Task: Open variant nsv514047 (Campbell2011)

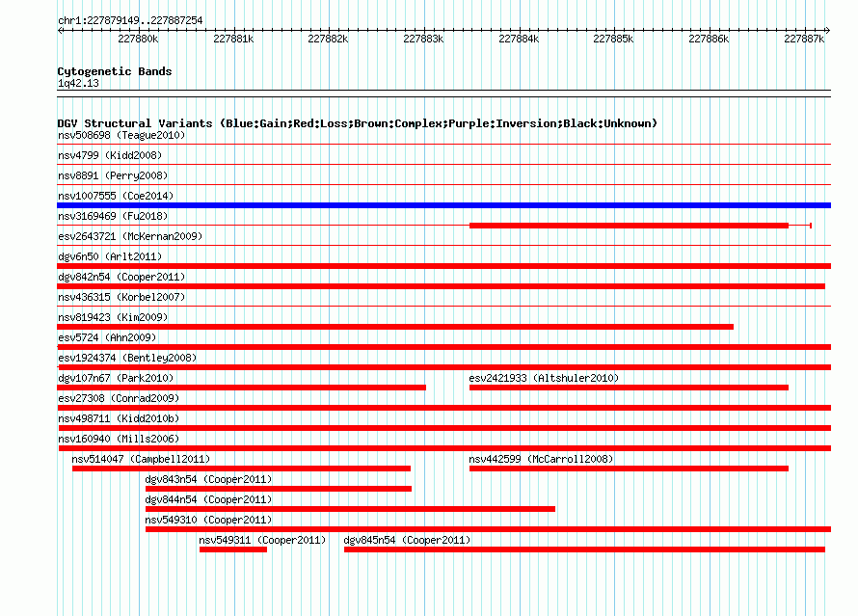Action: pyautogui.click(x=141, y=459)
